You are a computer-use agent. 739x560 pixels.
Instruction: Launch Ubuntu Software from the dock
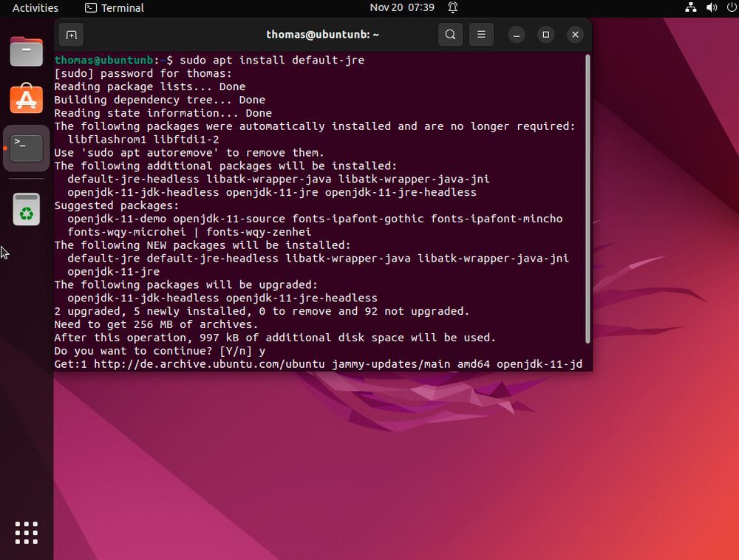coord(26,98)
